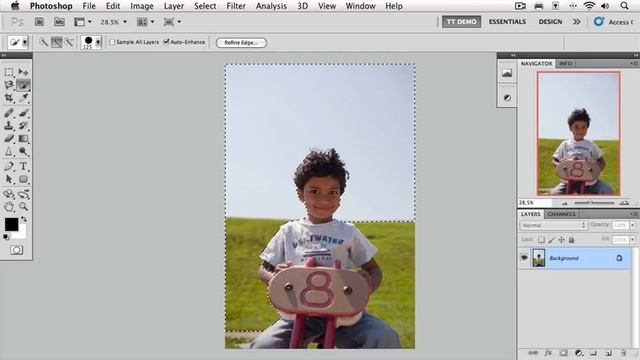The height and width of the screenshot is (360, 640).
Task: Toggle lock all
Action: [571, 240]
